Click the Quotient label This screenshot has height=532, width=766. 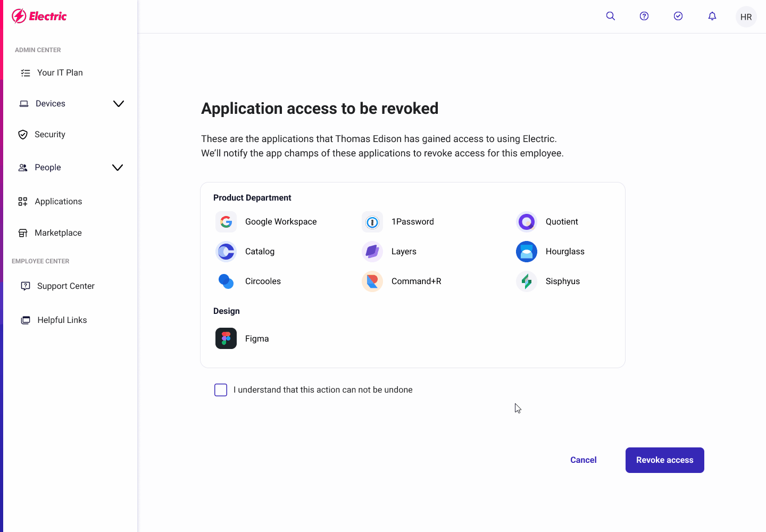[x=562, y=222]
